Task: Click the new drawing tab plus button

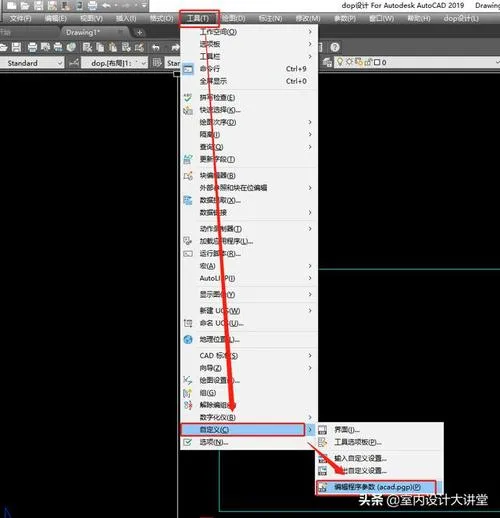Action: point(140,32)
